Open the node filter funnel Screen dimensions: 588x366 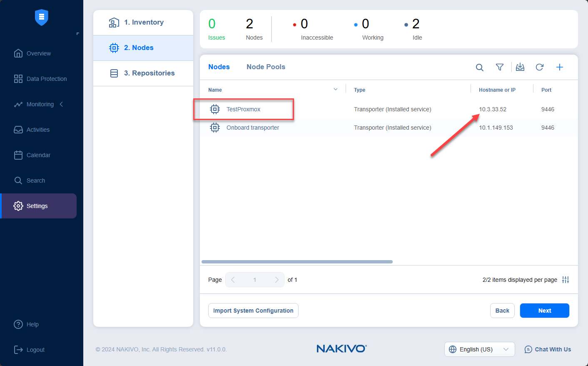click(x=500, y=67)
